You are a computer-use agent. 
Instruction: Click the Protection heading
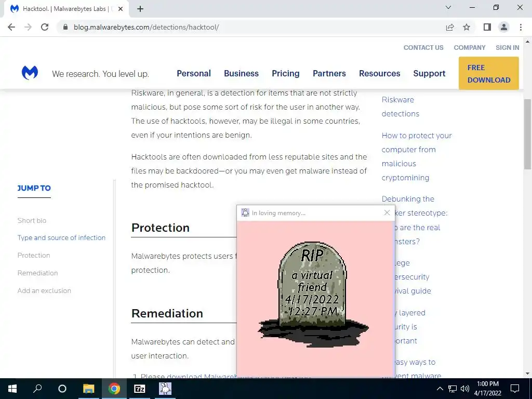coord(160,228)
